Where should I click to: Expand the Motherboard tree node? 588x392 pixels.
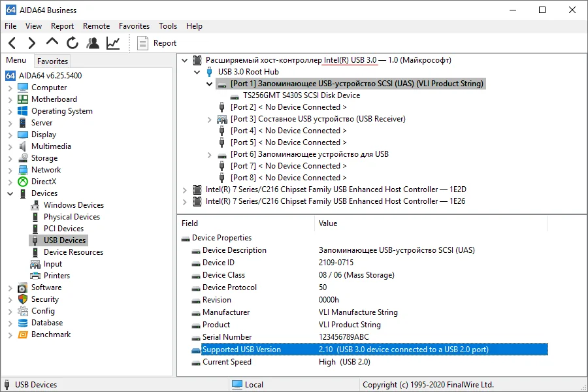[10, 100]
